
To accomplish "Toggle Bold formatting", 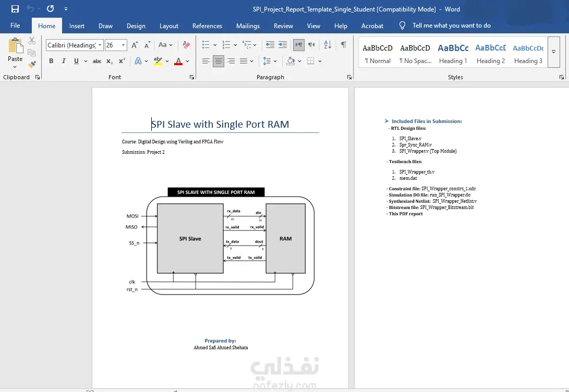I will (x=51, y=61).
